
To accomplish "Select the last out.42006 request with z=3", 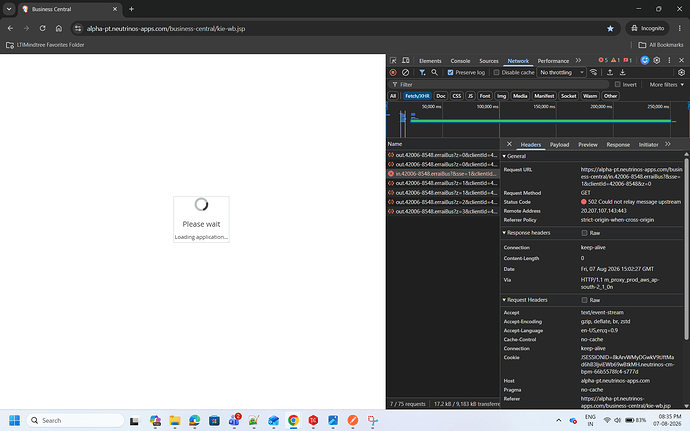I will pos(443,211).
